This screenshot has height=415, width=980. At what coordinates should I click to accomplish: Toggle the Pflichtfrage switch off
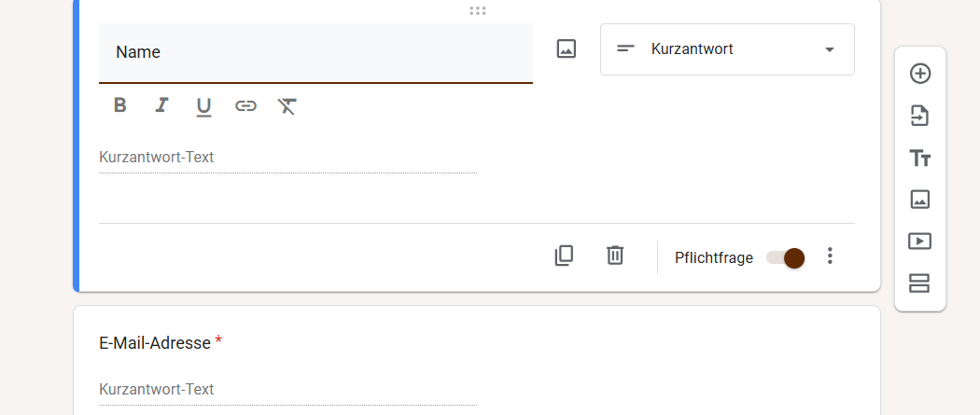(x=786, y=257)
